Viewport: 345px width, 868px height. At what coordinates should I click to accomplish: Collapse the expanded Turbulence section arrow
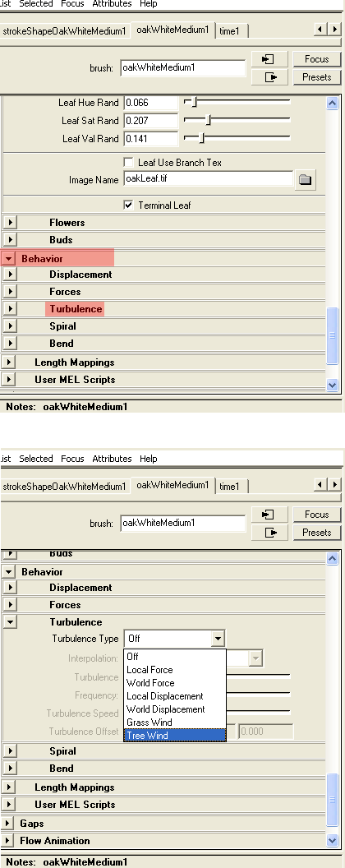pos(9,622)
